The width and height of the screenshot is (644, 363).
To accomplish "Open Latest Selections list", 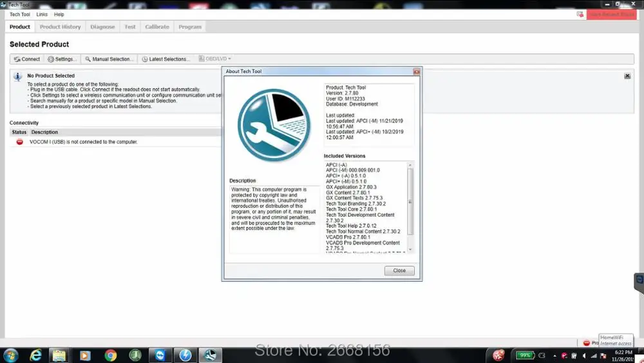I will click(x=166, y=59).
